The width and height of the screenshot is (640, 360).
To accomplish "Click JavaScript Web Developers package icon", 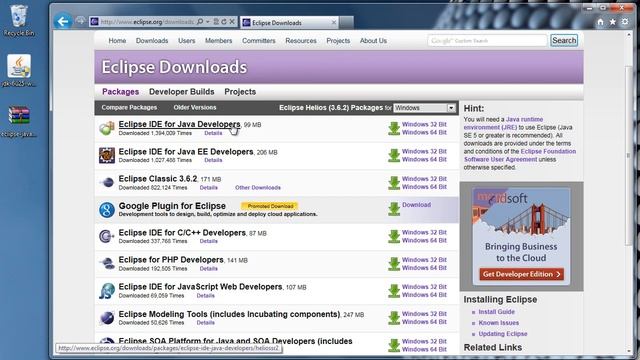I will click(107, 291).
